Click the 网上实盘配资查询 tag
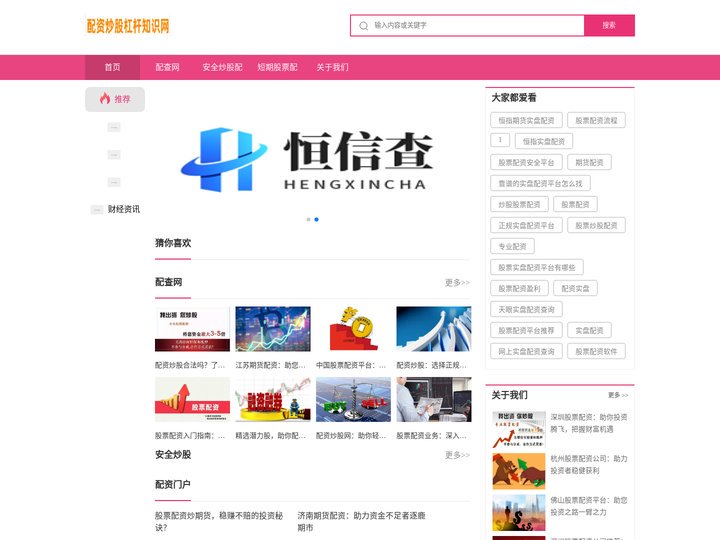The height and width of the screenshot is (540, 720). tap(526, 352)
